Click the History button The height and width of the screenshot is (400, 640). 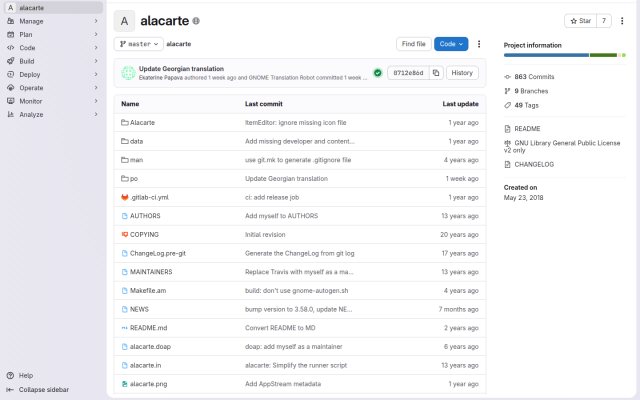[462, 73]
